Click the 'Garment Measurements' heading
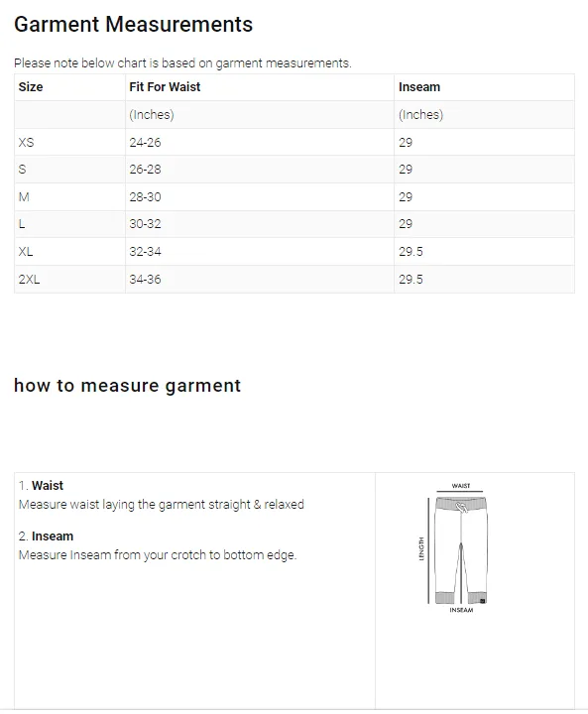The height and width of the screenshot is (714, 588). click(133, 25)
